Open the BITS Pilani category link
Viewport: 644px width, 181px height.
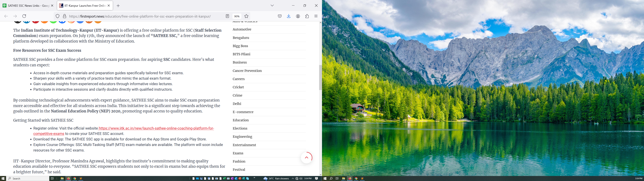[241, 54]
